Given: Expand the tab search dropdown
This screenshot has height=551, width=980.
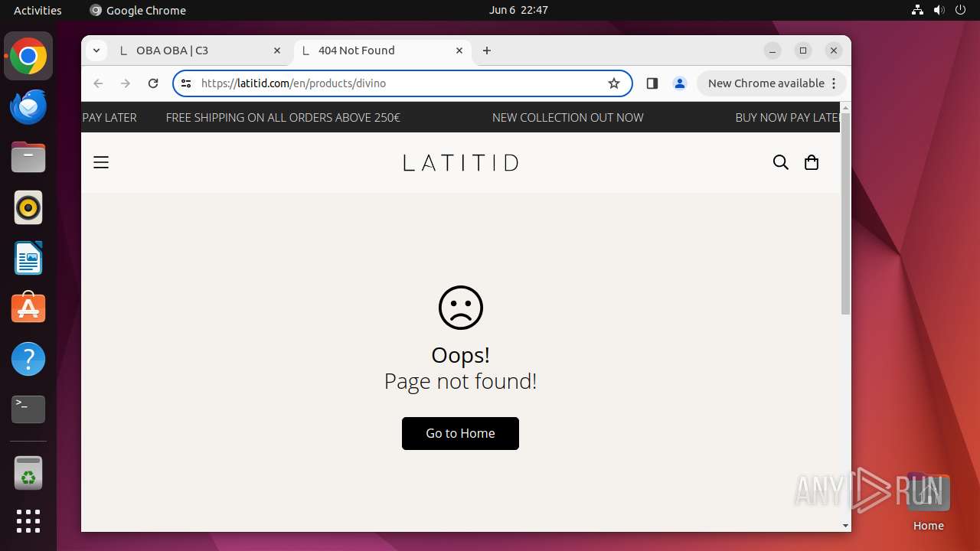Looking at the screenshot, I should tap(96, 51).
